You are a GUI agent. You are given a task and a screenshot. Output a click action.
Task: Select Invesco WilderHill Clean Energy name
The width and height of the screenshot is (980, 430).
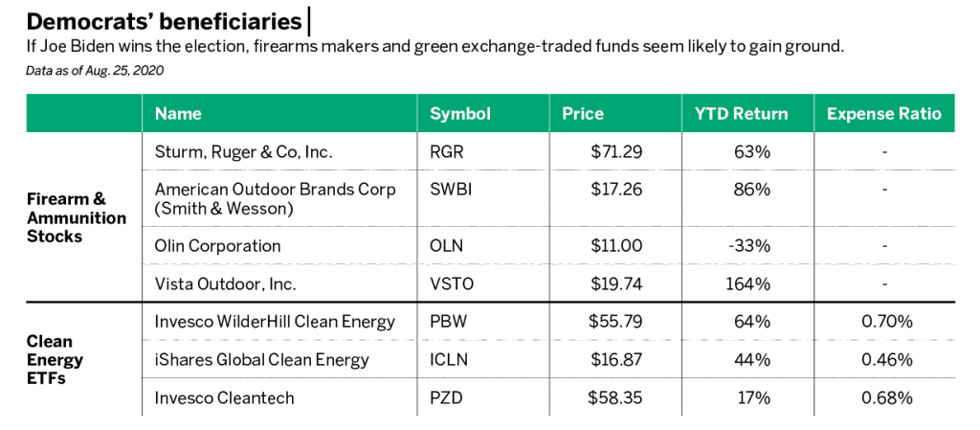point(275,322)
